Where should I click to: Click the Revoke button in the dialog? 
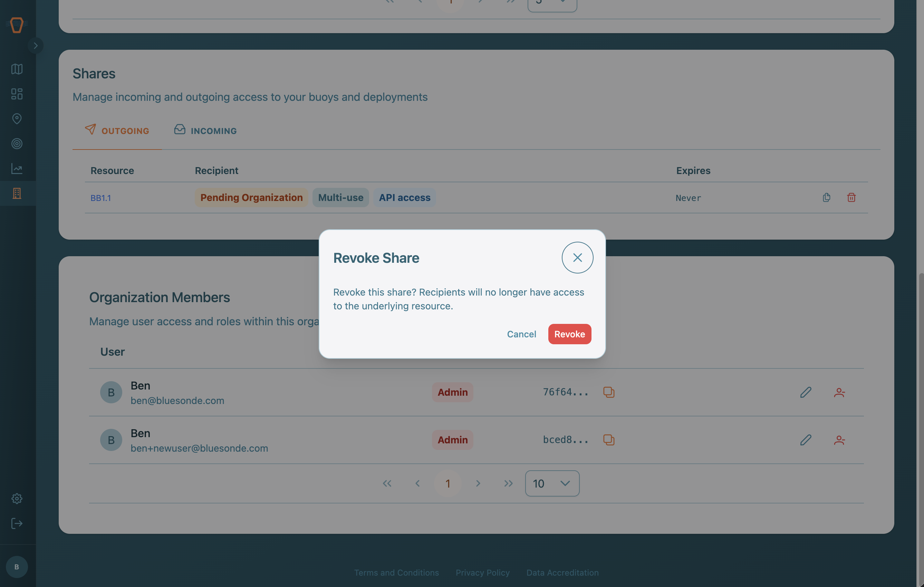[569, 334]
